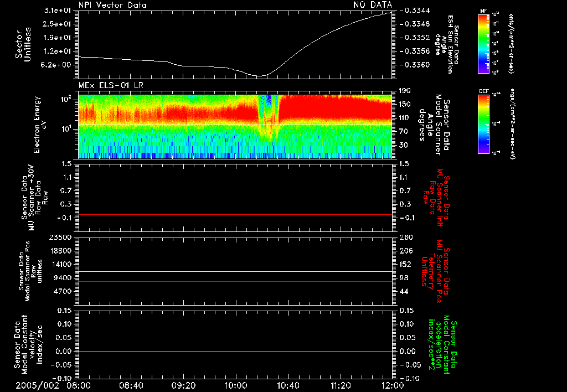
Task: Click the blue dropout in the electron spectrogram
Action: coord(269,100)
